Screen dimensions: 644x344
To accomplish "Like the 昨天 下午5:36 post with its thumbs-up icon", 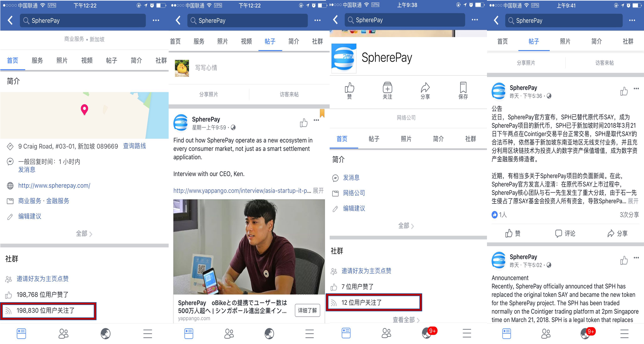I will tap(624, 91).
